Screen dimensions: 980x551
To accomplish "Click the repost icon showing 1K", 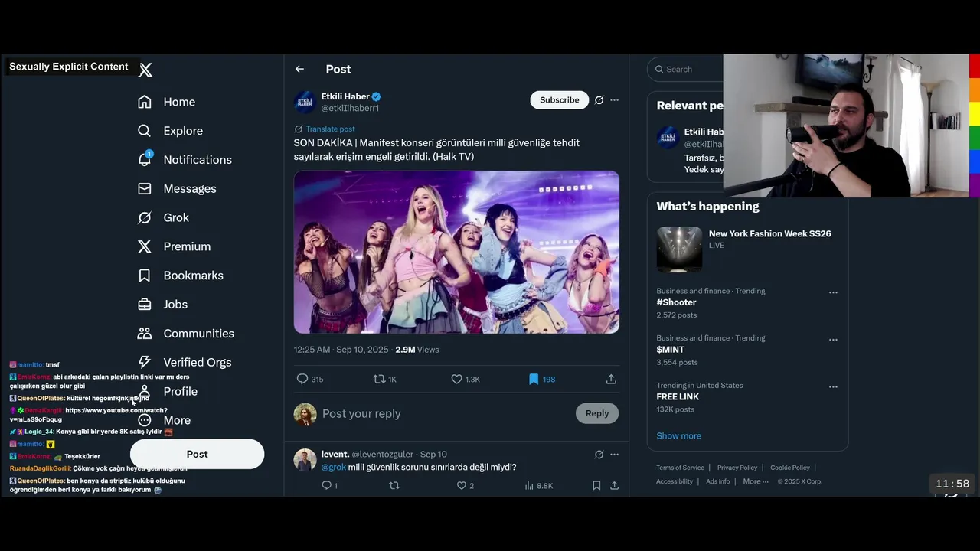I will (378, 379).
